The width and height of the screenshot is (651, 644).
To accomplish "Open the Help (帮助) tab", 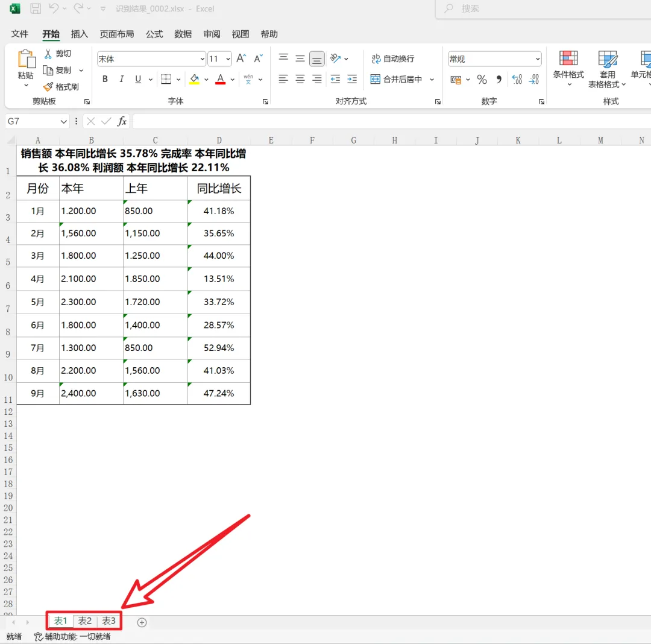I will pyautogui.click(x=269, y=34).
